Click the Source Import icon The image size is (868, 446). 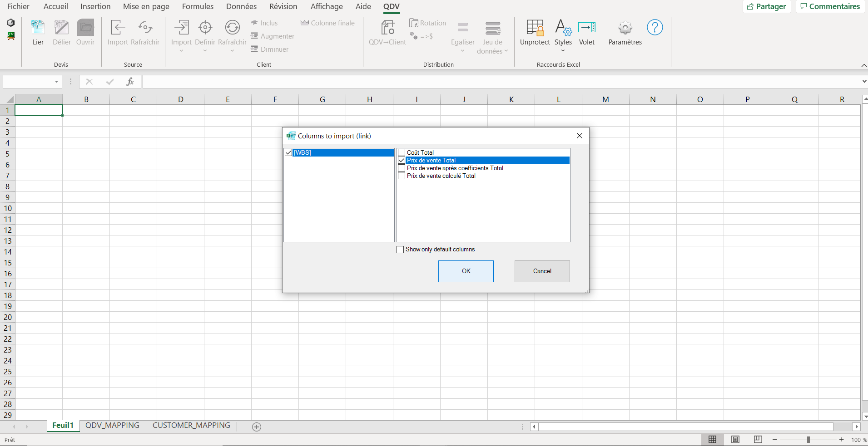click(118, 28)
